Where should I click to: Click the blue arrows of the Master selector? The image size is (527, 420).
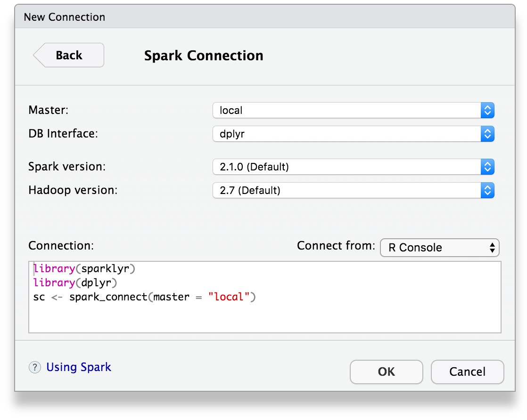coord(487,111)
